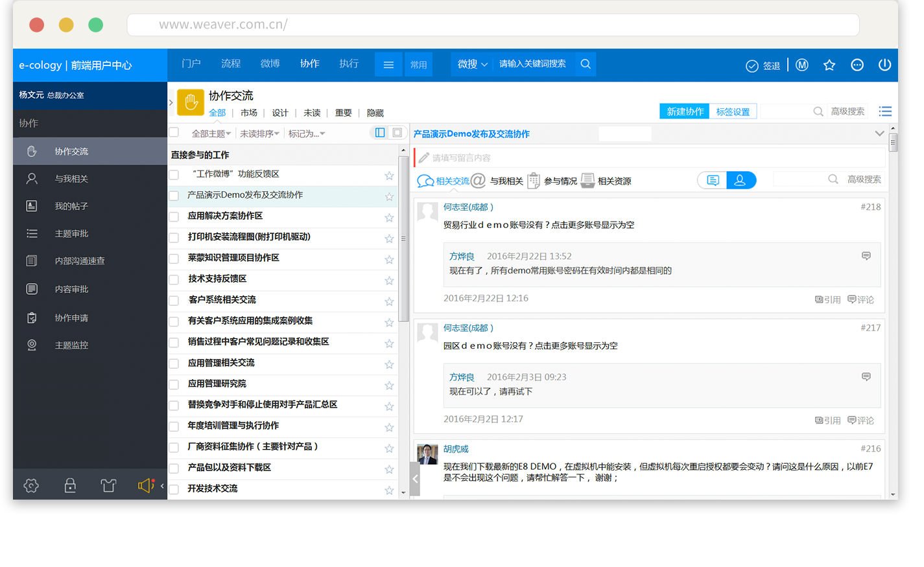The width and height of the screenshot is (924, 567).
Task: Click the 新建协作 button
Action: click(685, 111)
